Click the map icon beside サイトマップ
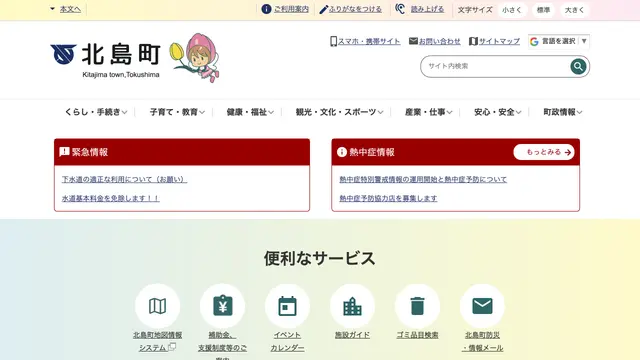 point(473,41)
